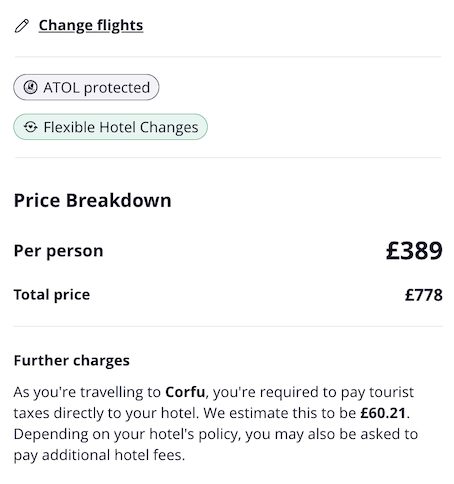
Task: Click the ATOL protected text label
Action: (x=96, y=88)
